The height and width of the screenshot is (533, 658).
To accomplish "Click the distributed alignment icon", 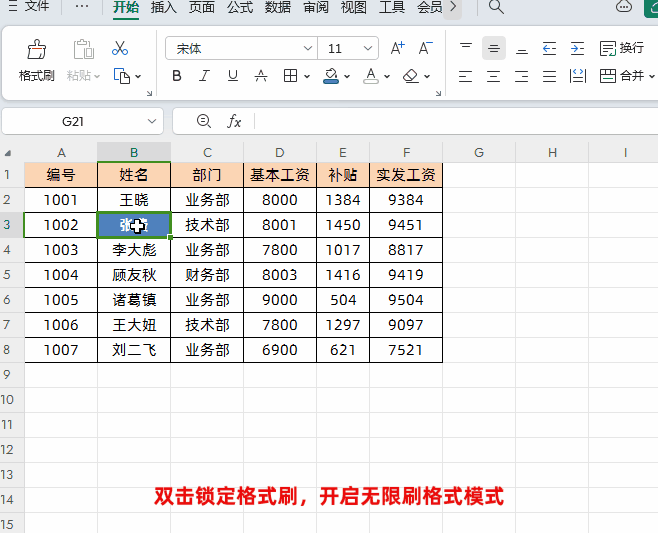I will [577, 76].
